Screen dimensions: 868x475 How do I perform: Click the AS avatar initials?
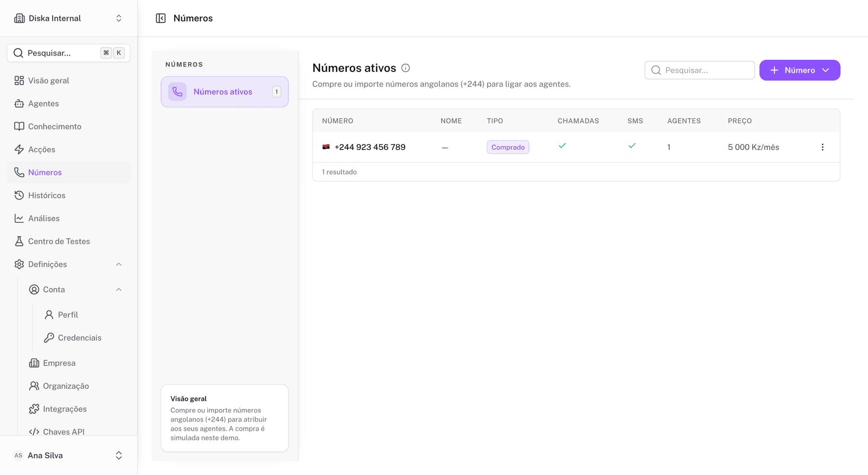click(x=18, y=456)
